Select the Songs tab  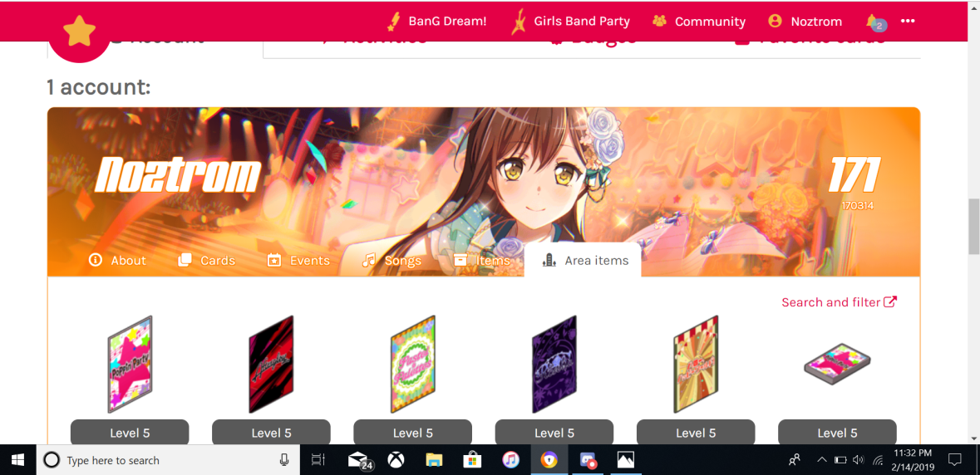coord(392,260)
